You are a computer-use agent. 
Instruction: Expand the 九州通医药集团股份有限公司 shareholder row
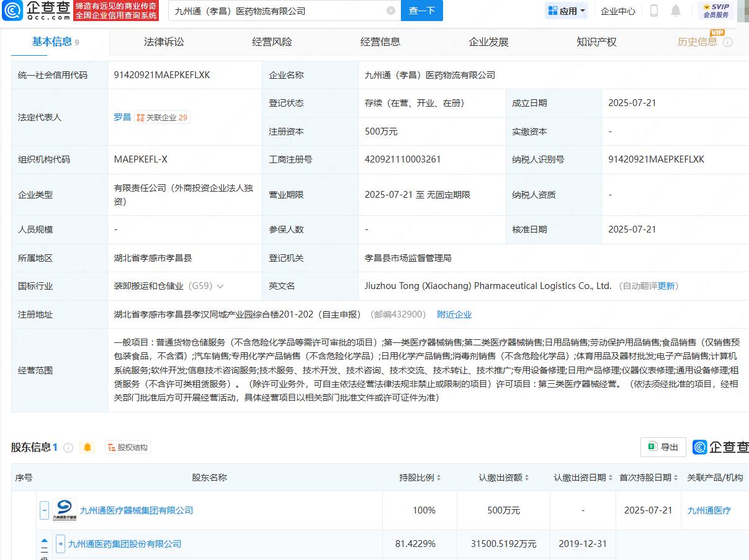60,544
